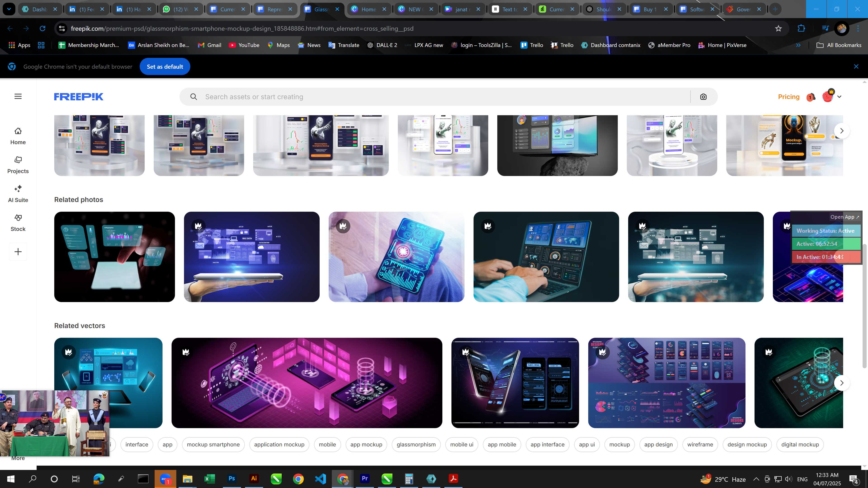The width and height of the screenshot is (868, 488).
Task: Launch Visual Studio Code from taskbar
Action: pyautogui.click(x=320, y=479)
